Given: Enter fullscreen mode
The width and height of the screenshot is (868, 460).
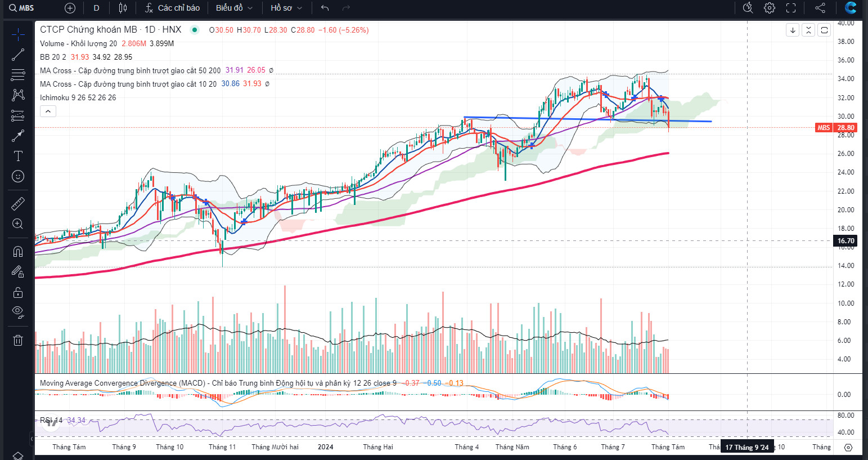Looking at the screenshot, I should [791, 8].
